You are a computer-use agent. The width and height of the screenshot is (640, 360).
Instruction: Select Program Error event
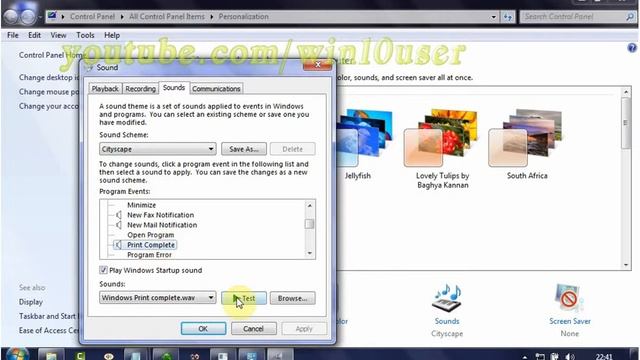(149, 255)
